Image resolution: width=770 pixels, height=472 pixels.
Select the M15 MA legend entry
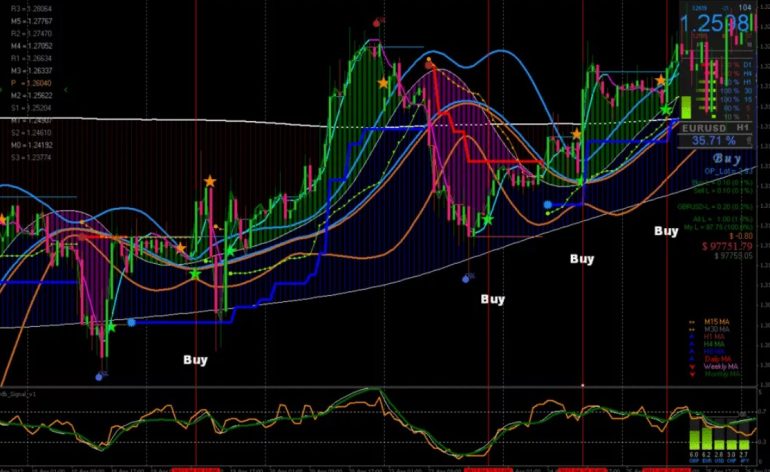(717, 322)
